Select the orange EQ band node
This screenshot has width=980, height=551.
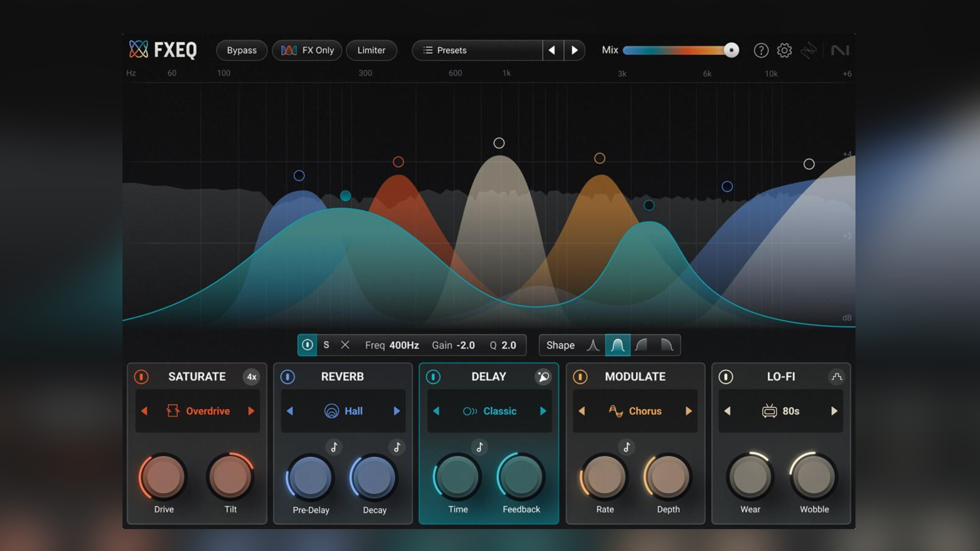pos(600,159)
